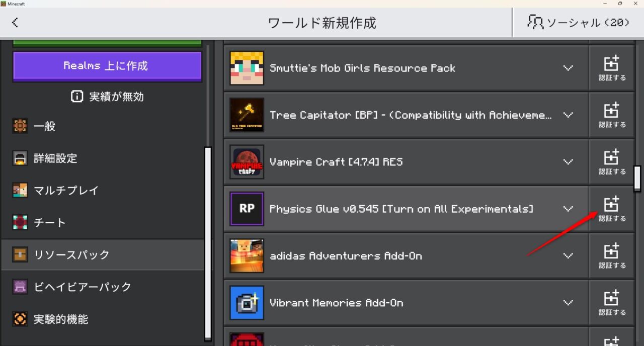This screenshot has width=644, height=346.
Task: Click the left sidebar scrollbar
Action: [207, 244]
